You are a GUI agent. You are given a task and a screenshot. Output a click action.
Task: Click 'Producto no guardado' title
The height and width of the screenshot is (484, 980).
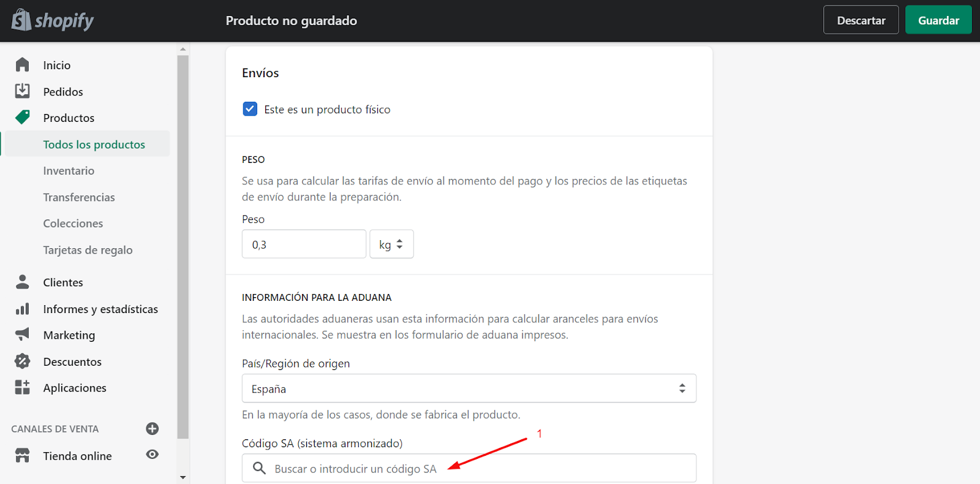(x=292, y=20)
